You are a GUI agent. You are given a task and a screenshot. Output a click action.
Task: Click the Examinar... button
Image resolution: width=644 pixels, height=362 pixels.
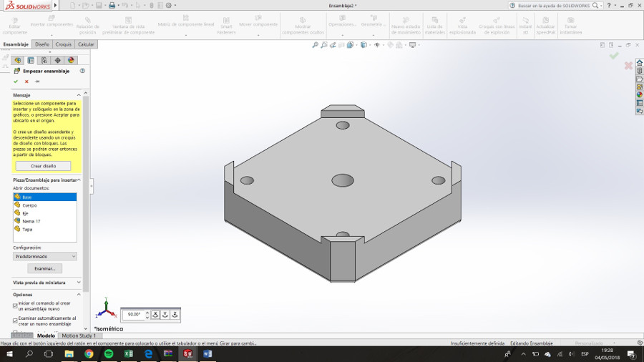pos(45,268)
